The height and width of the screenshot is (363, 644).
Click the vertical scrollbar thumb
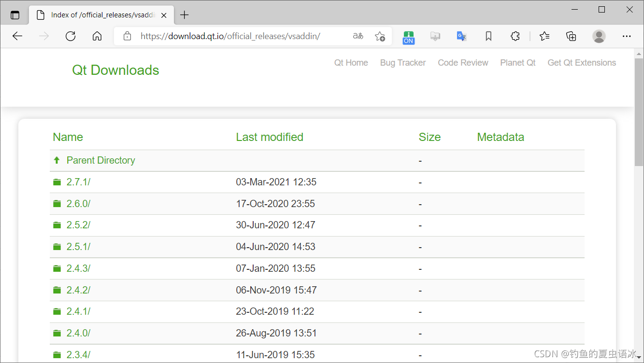click(639, 112)
